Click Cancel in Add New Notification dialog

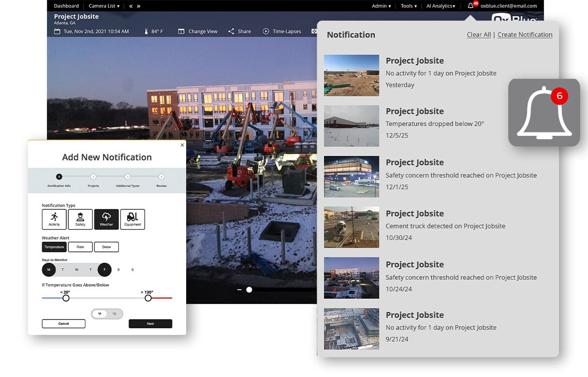pyautogui.click(x=64, y=324)
